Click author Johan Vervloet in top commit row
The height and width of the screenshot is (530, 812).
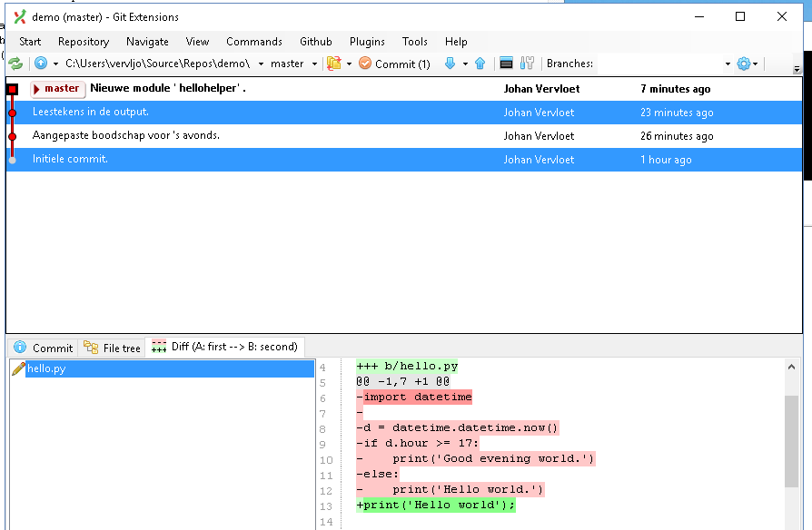[541, 89]
